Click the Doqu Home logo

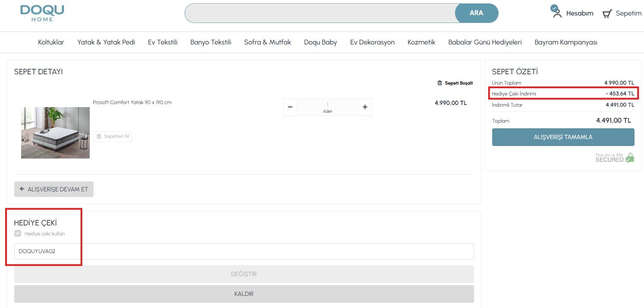point(42,13)
